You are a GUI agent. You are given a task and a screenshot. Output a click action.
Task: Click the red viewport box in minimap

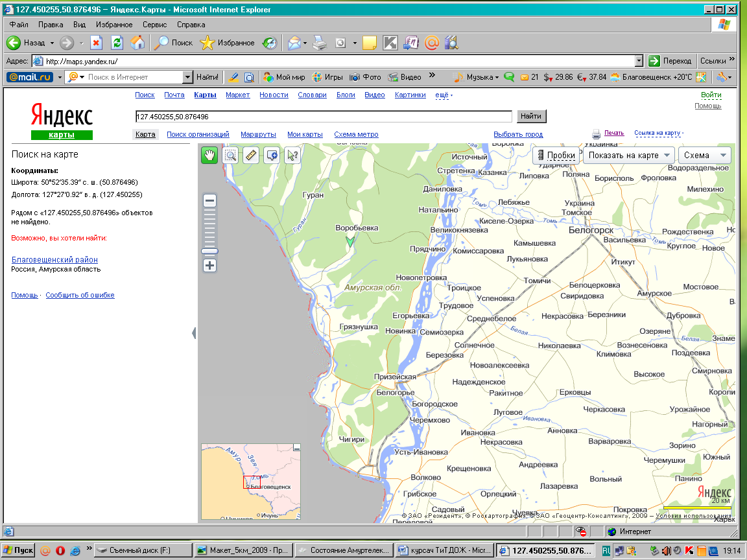point(252,482)
